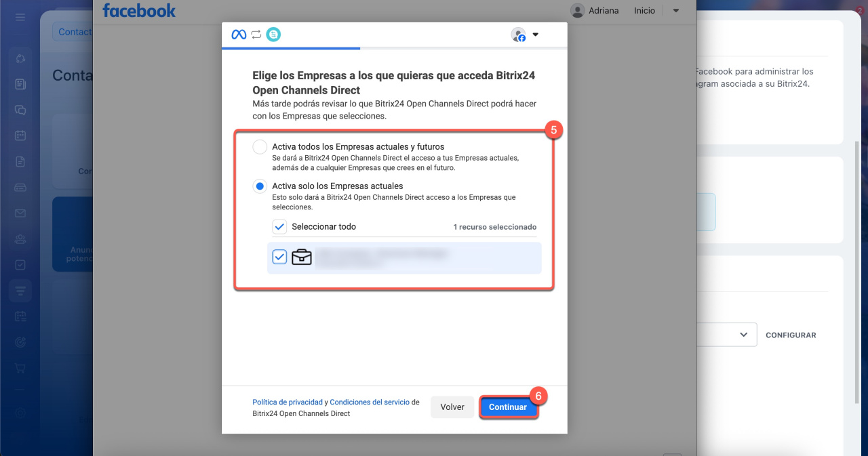Toggle the 'Seleccionar todo' checkbox
Image resolution: width=868 pixels, height=456 pixels.
tap(279, 227)
